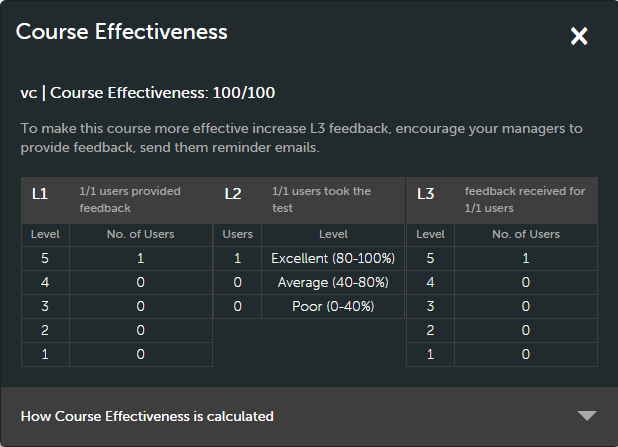This screenshot has width=618, height=447.
Task: Select the 'Average (40-80%)' level cell
Action: click(x=333, y=282)
